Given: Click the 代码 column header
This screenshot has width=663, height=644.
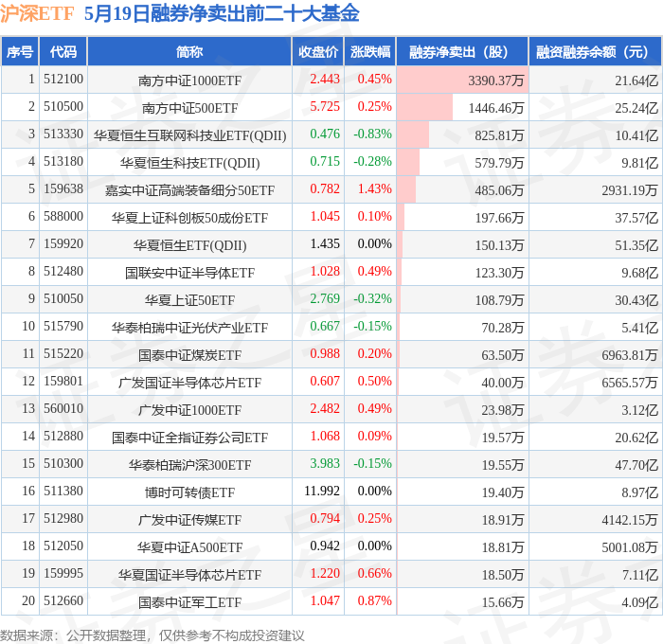Looking at the screenshot, I should tap(63, 52).
